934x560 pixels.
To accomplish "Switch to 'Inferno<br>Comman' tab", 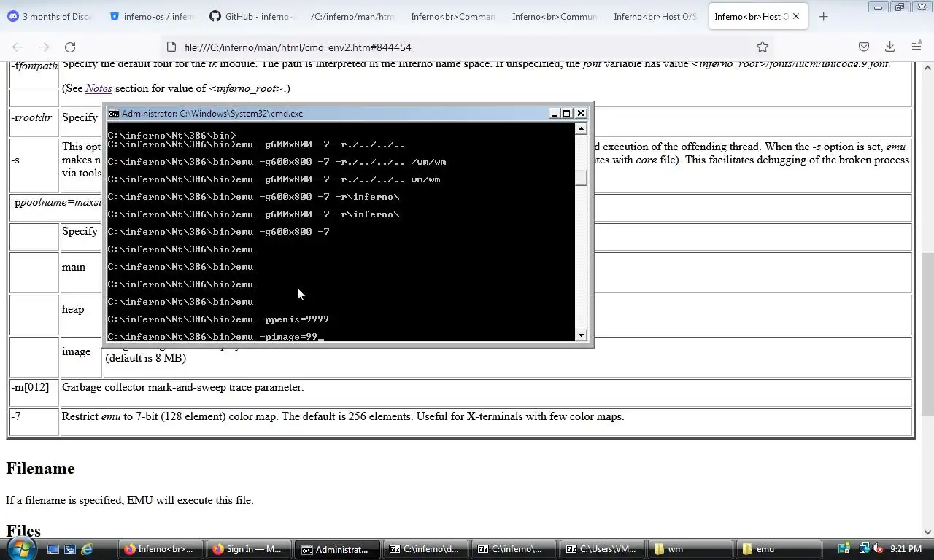I will pos(452,16).
